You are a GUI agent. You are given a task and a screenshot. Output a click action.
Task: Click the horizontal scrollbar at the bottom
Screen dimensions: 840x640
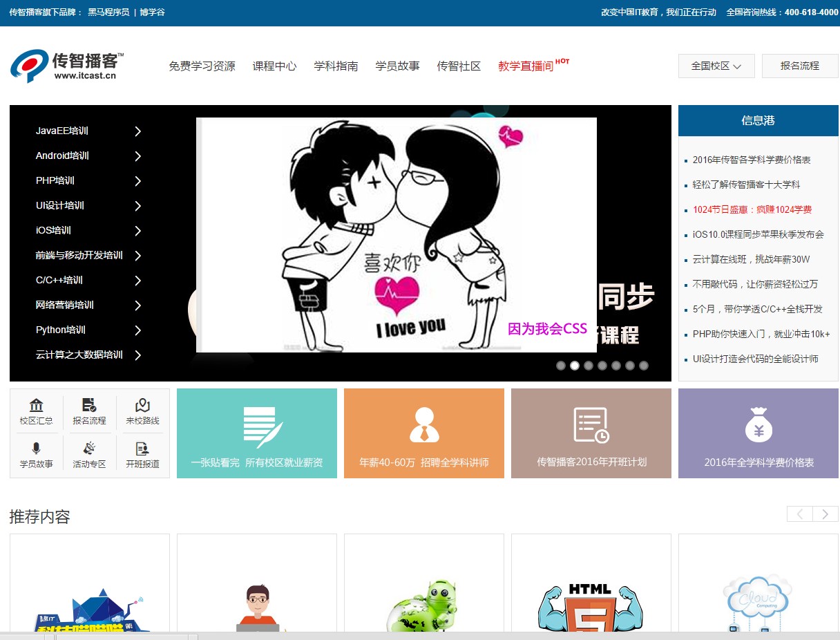(420, 636)
